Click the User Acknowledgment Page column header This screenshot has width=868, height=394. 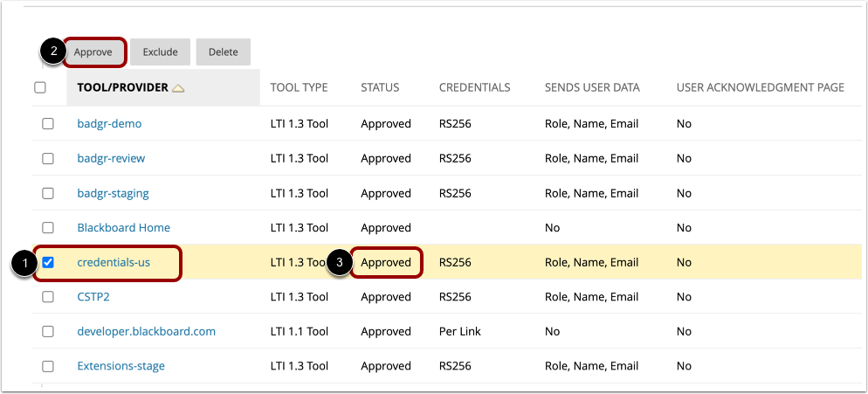coord(760,87)
